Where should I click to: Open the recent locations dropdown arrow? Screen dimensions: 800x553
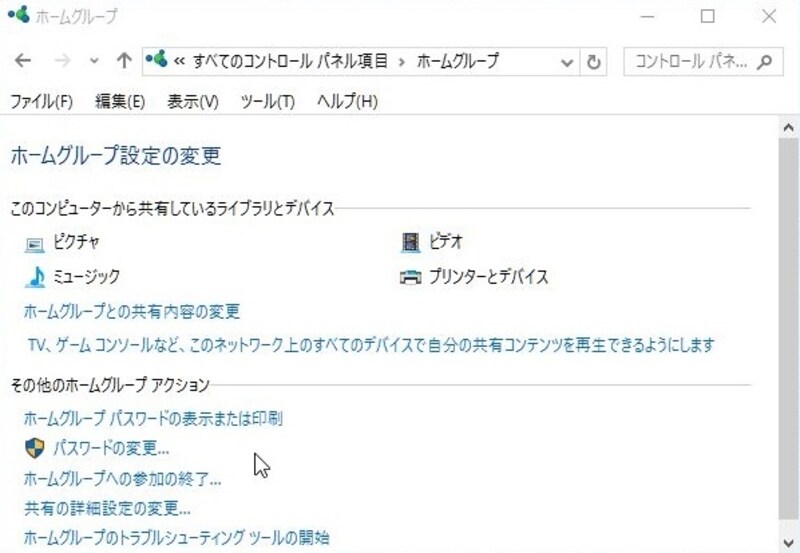(x=94, y=61)
